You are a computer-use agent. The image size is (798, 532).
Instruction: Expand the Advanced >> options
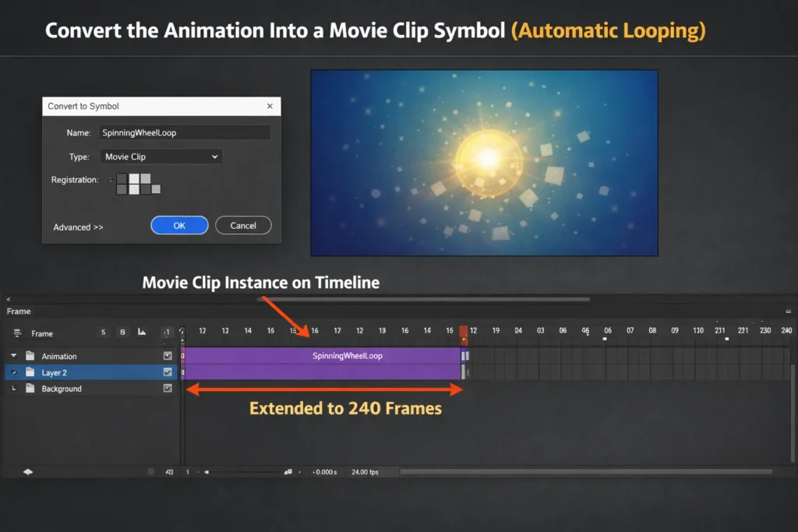[x=78, y=227]
